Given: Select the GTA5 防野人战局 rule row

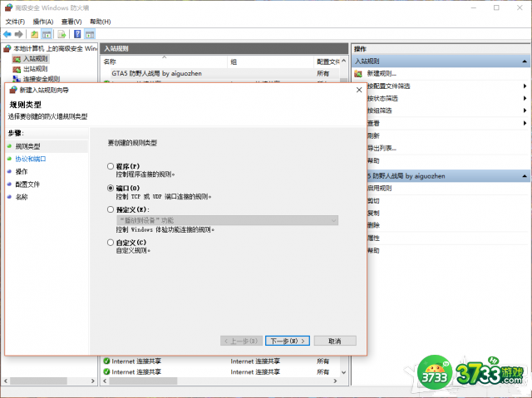Looking at the screenshot, I should pos(220,74).
